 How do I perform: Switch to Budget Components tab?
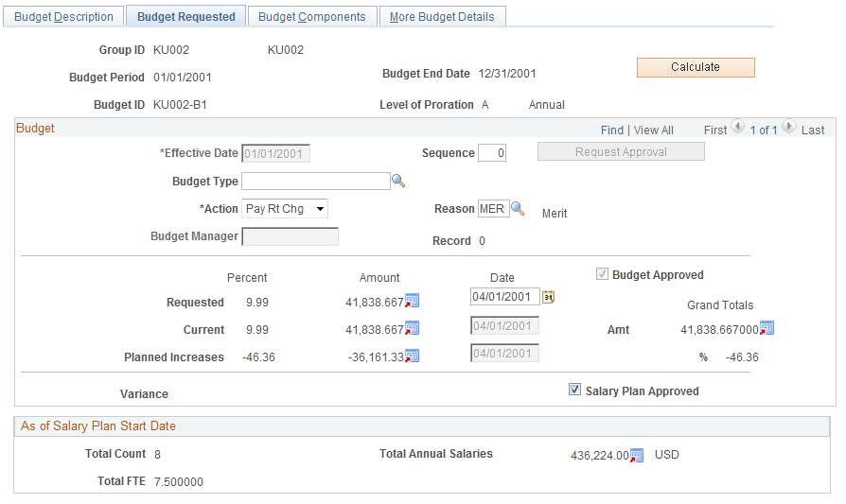point(312,17)
